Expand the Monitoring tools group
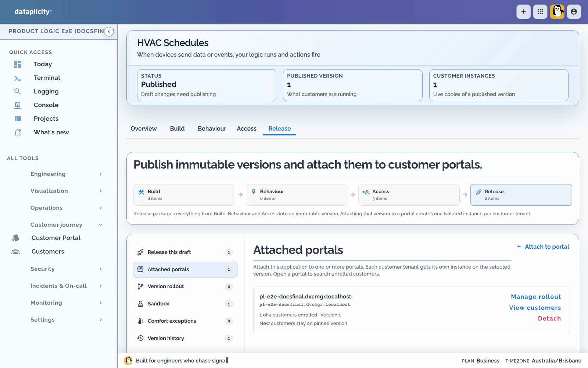 tap(66, 303)
